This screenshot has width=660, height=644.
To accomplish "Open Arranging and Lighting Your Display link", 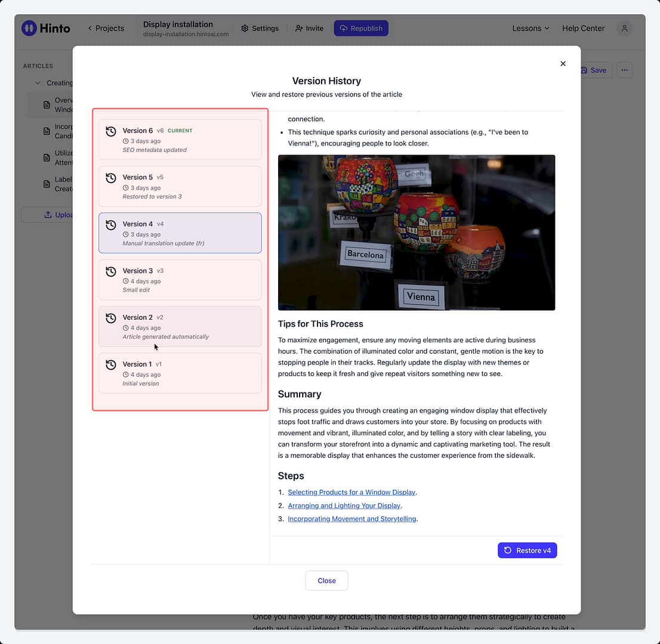I will [344, 506].
